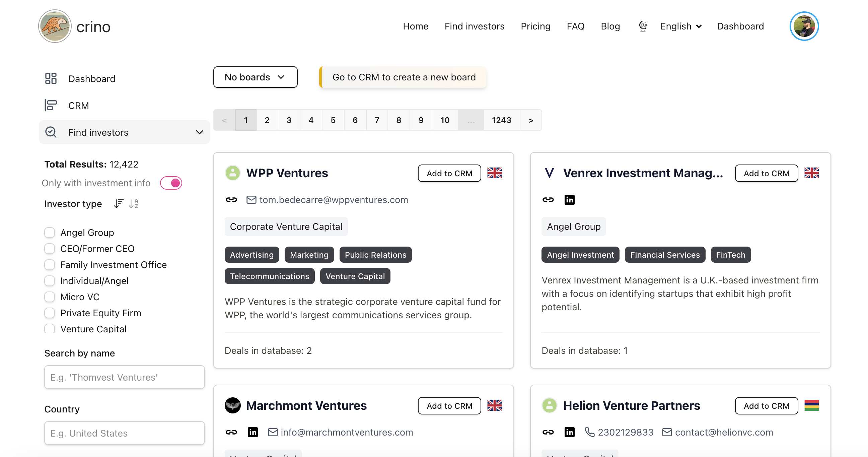Go to Blog in top navigation
The image size is (868, 457).
click(610, 26)
